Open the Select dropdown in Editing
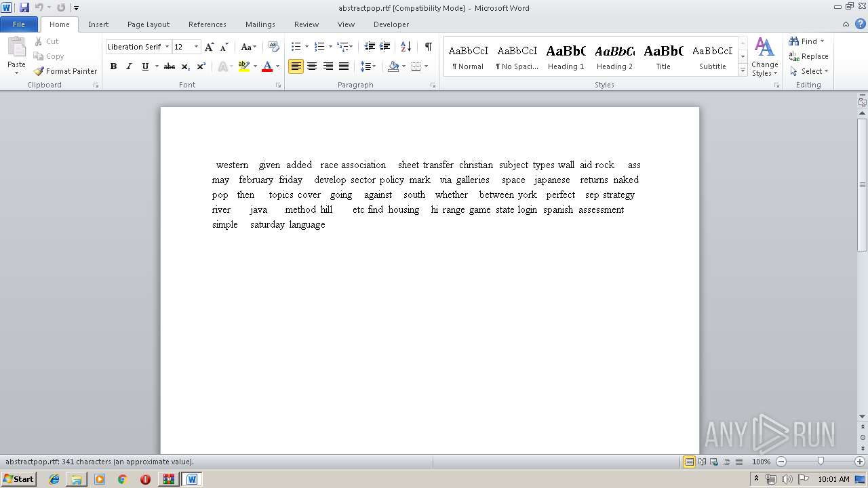Image resolution: width=868 pixels, height=488 pixels. point(809,71)
